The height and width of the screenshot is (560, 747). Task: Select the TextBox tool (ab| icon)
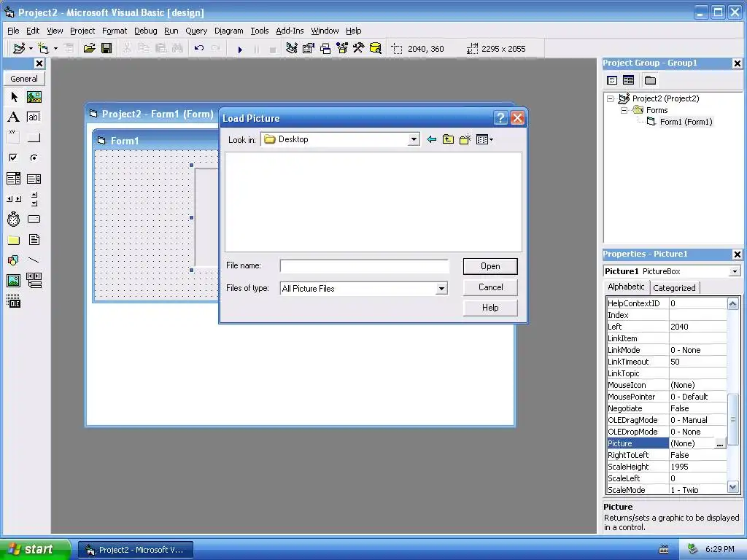(34, 117)
